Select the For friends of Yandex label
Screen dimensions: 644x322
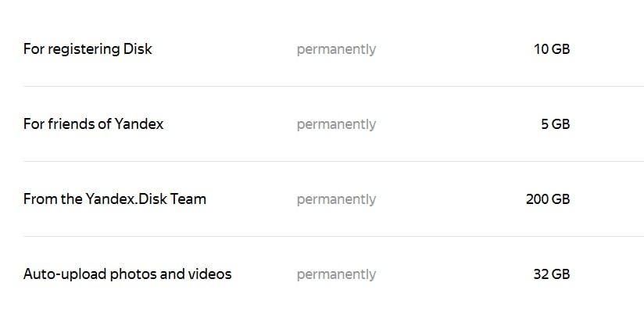pos(93,124)
